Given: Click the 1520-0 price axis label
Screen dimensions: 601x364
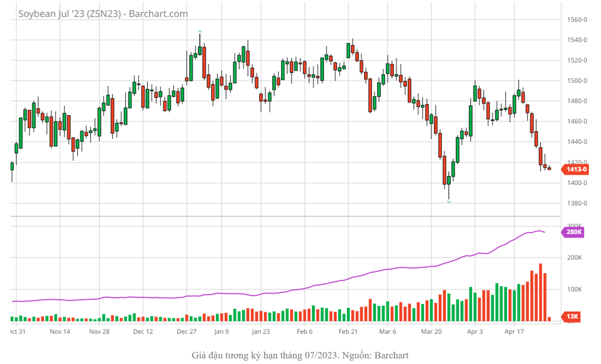Looking at the screenshot, I should (x=577, y=60).
